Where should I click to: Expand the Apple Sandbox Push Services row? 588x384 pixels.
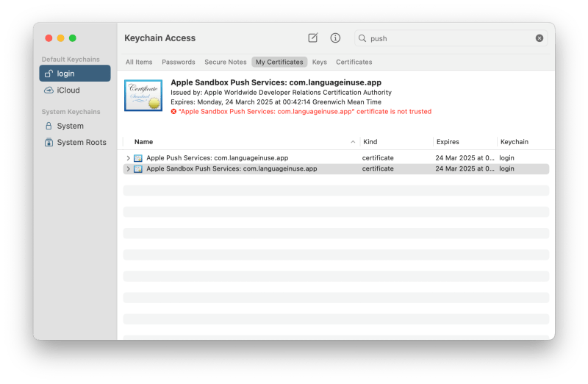[128, 169]
